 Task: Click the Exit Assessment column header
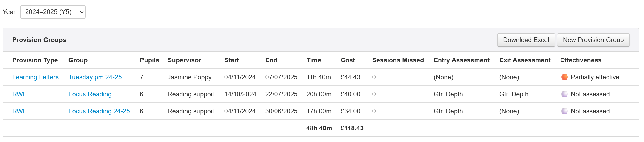click(525, 60)
